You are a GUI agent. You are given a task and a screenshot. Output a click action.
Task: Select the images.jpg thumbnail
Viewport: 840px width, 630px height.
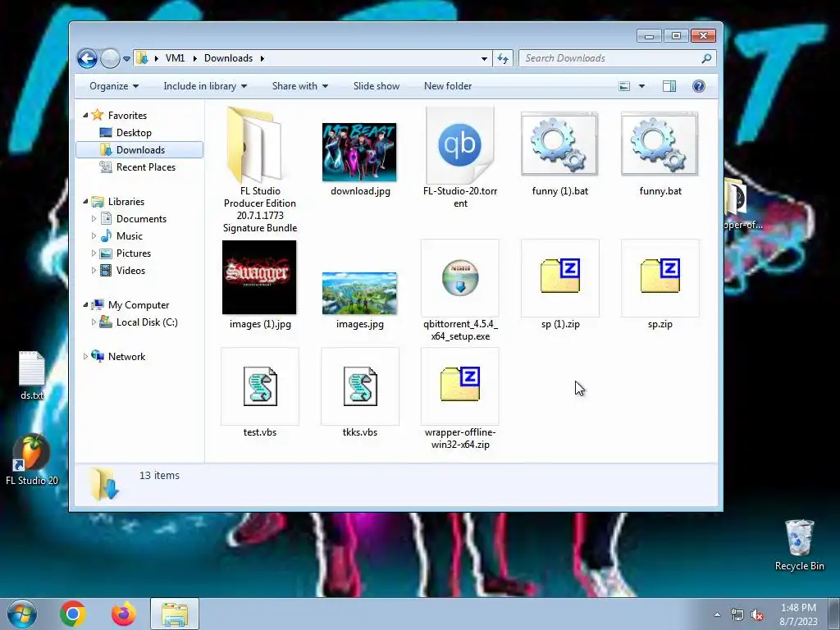point(359,294)
